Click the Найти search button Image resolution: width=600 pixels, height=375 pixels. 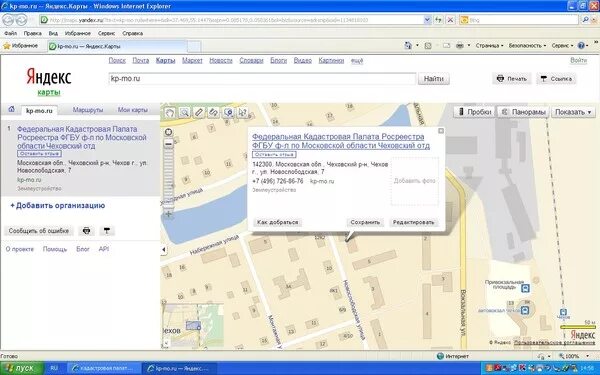pos(434,79)
